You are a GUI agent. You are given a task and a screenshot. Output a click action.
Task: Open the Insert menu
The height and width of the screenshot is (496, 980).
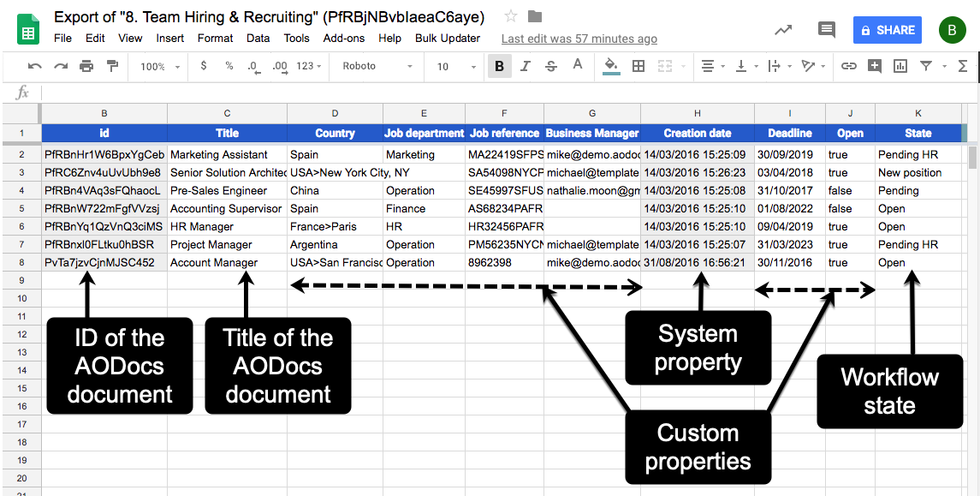click(x=170, y=39)
